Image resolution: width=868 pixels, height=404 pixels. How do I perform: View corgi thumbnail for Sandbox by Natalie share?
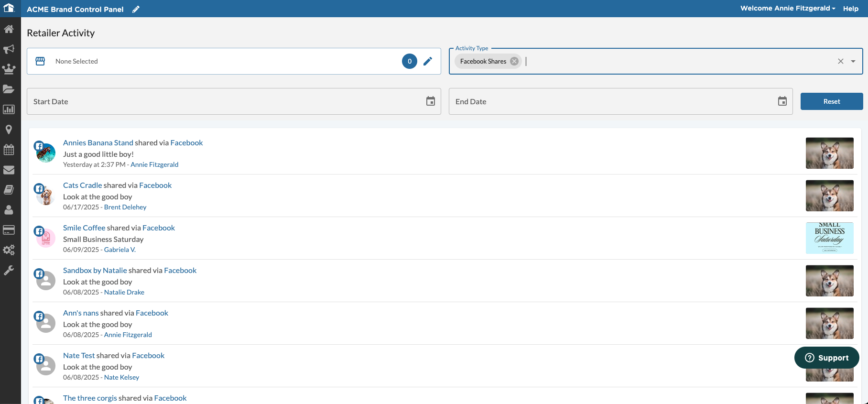[x=830, y=281]
